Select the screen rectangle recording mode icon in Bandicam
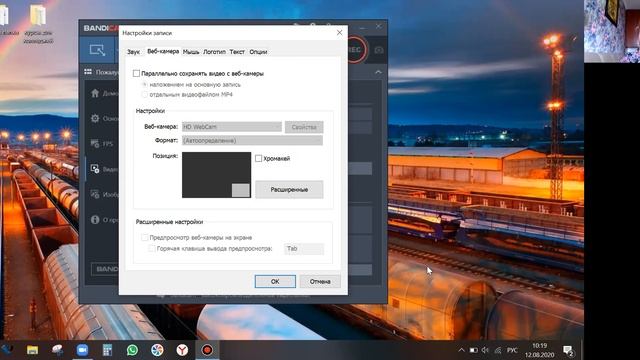 [x=97, y=50]
